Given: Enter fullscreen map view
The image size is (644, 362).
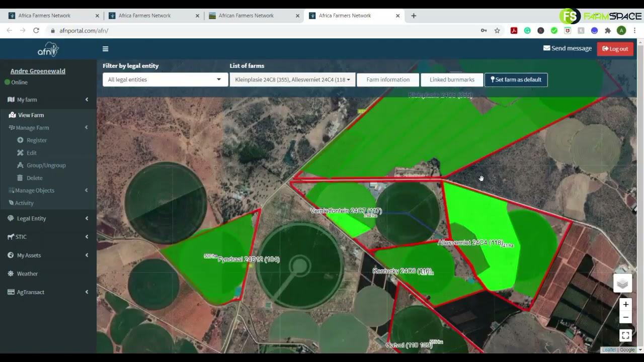Looking at the screenshot, I should point(625,335).
